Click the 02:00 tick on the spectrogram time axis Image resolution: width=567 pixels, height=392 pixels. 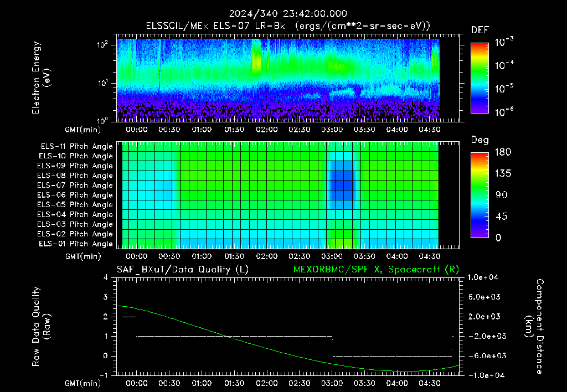(x=267, y=130)
